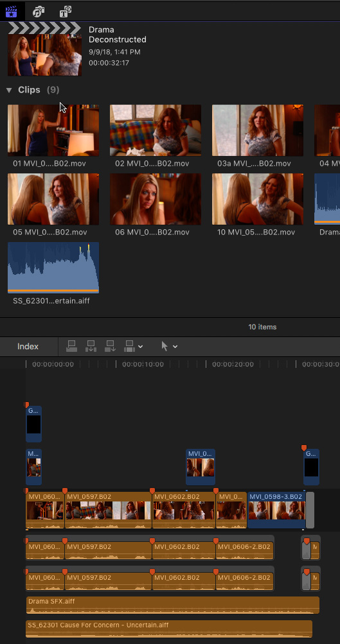Select clip 06 MVI_0....B02.mov thumbnail

click(x=156, y=199)
